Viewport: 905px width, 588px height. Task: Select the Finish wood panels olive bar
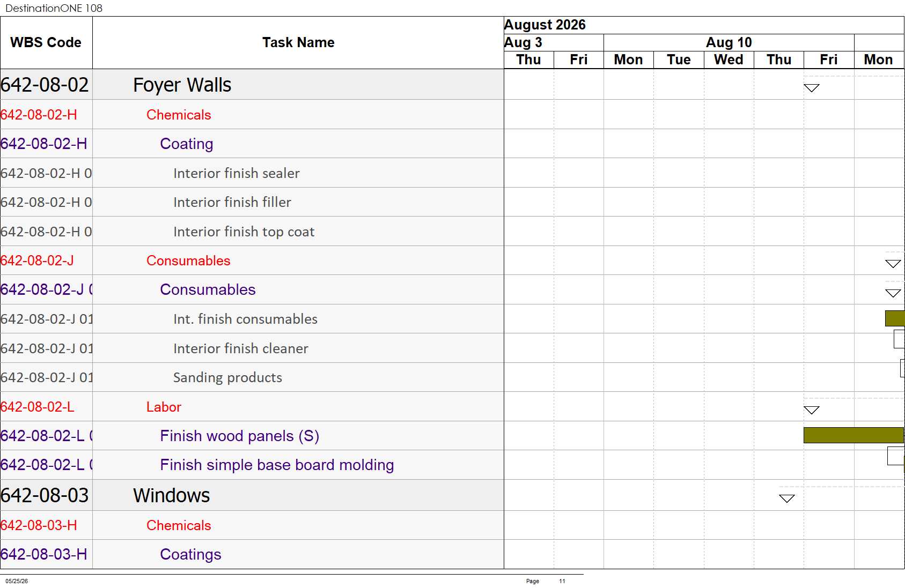[x=854, y=435]
